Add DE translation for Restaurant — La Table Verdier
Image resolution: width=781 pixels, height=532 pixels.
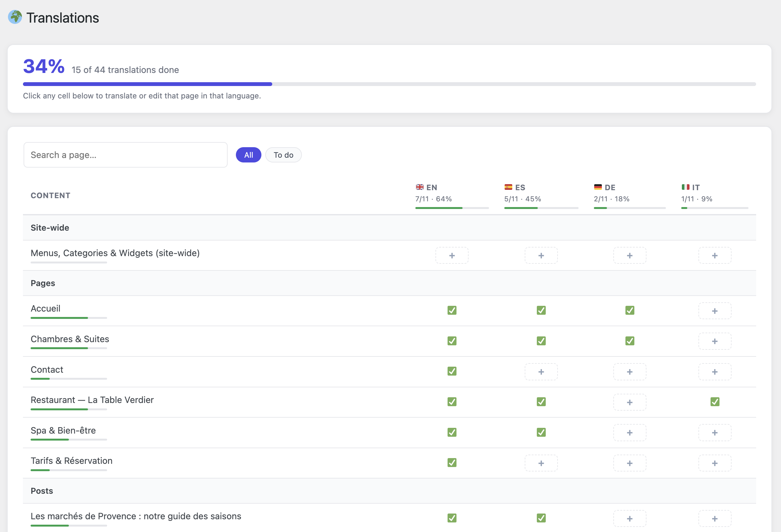point(630,402)
